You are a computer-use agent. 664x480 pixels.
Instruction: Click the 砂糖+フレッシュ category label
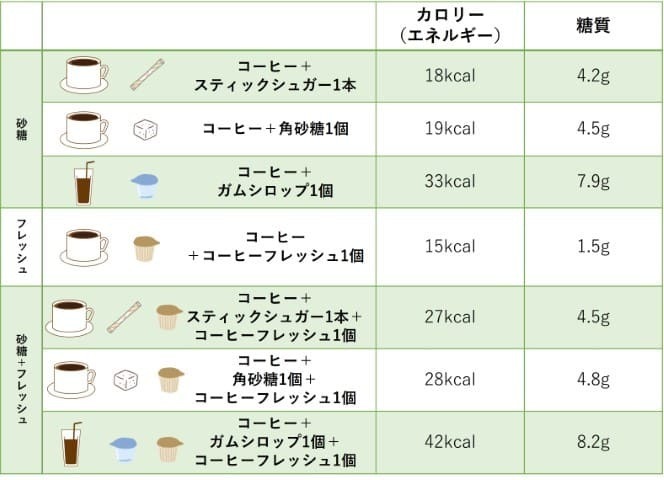(21, 380)
